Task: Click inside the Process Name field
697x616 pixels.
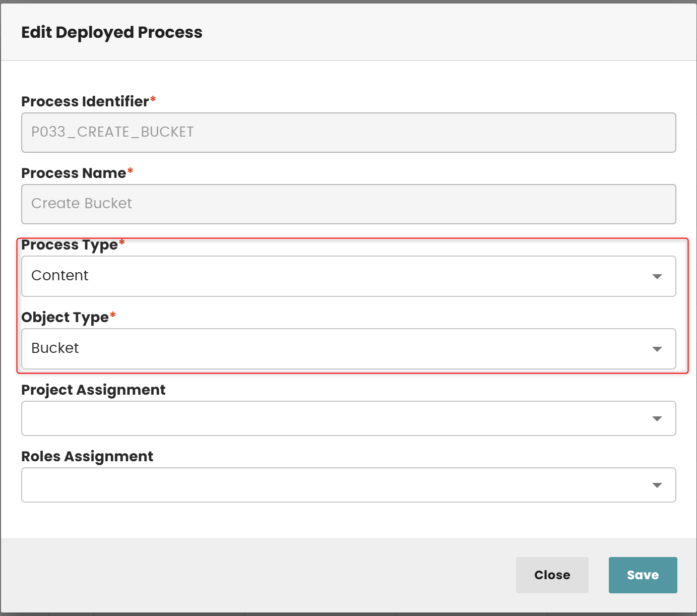Action: tap(348, 204)
